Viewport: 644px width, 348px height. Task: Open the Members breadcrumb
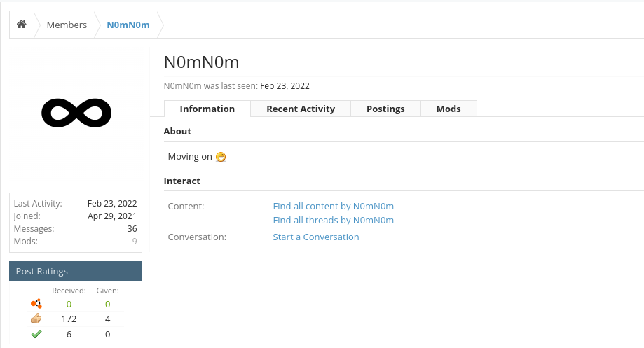(67, 25)
